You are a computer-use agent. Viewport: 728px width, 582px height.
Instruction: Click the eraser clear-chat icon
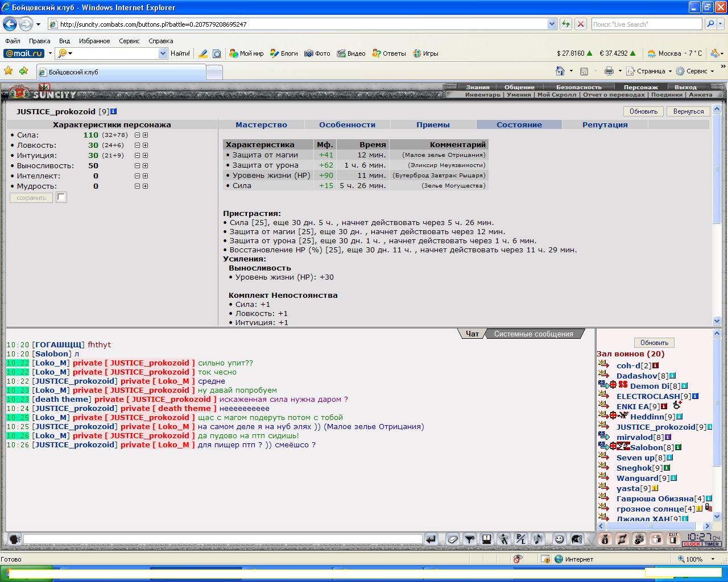coord(453,539)
